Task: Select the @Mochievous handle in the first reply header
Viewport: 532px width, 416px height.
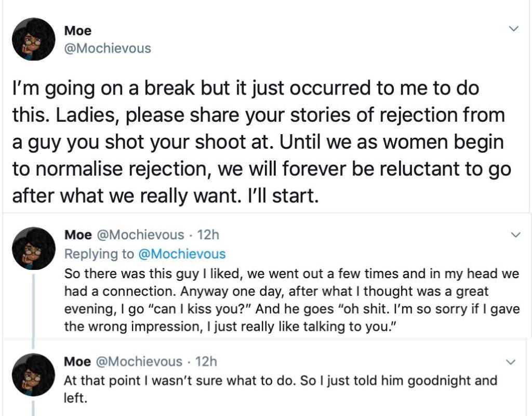Action: 140,235
